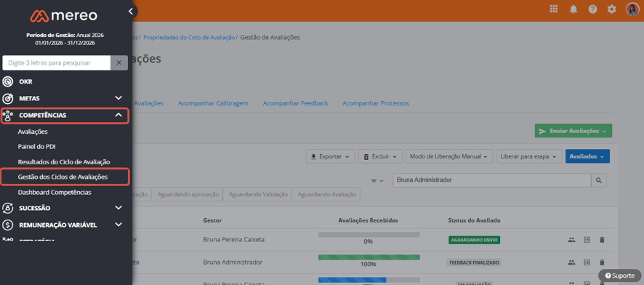Open evaluators icon in Aguardando Envio row
The width and height of the screenshot is (644, 285).
pyautogui.click(x=571, y=240)
